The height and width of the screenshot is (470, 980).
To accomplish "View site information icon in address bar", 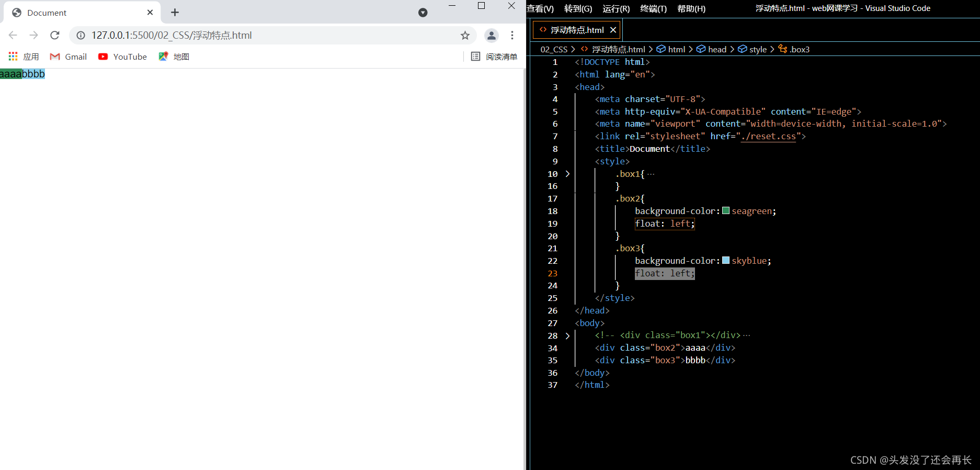I will 81,35.
